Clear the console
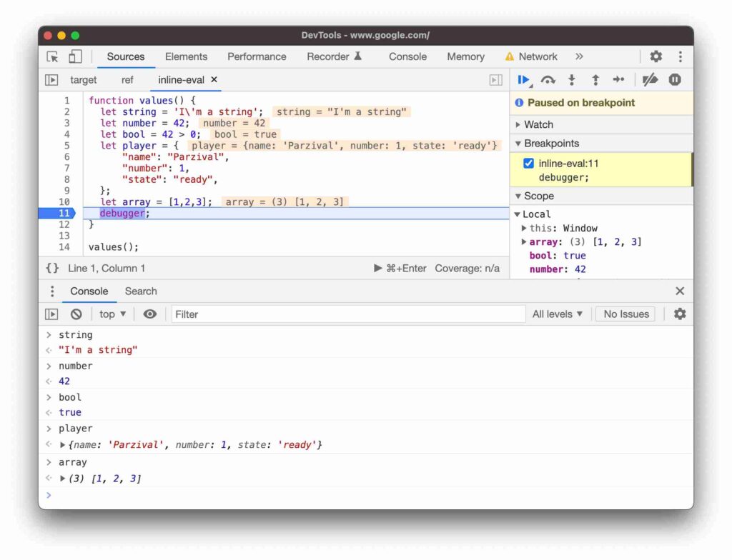The image size is (732, 560). point(76,314)
